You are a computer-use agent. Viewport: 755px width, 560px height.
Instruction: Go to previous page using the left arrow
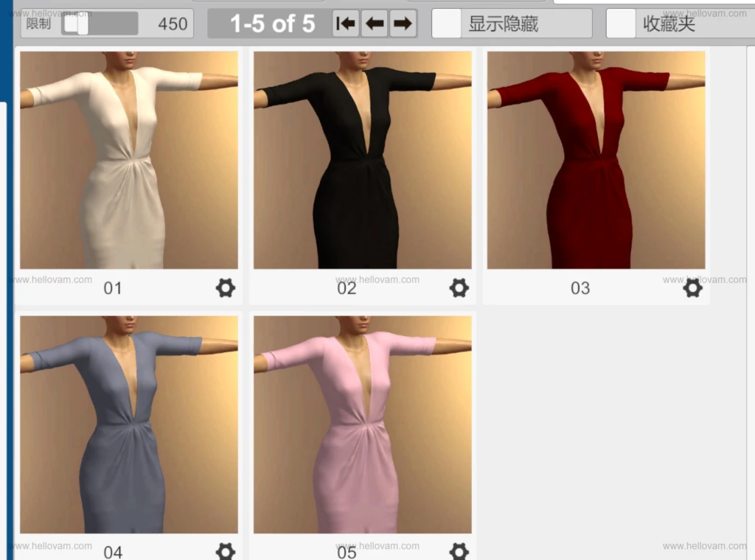point(374,23)
